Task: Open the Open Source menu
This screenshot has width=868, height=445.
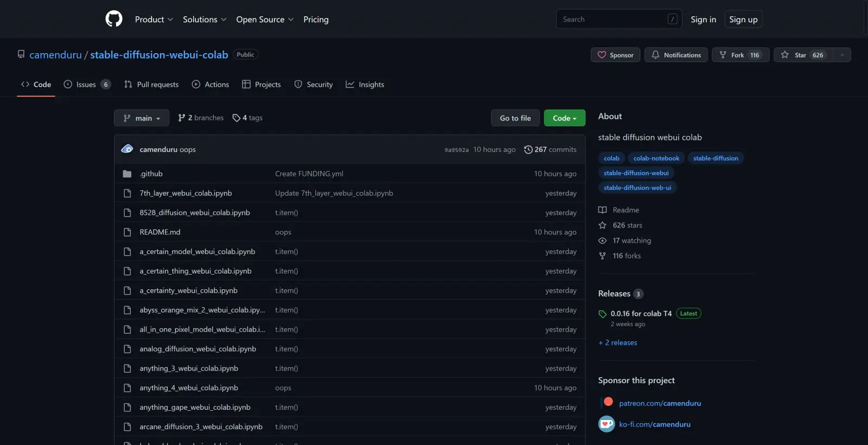Action: (265, 19)
